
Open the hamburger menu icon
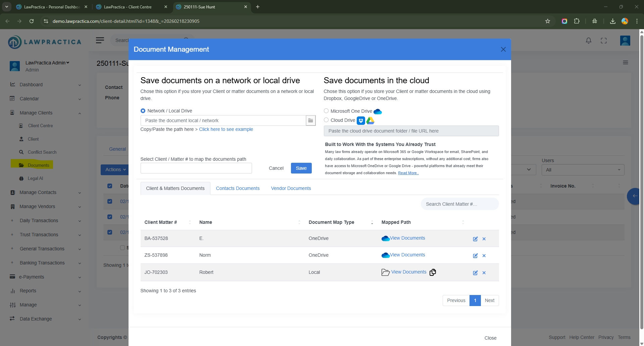click(x=100, y=40)
